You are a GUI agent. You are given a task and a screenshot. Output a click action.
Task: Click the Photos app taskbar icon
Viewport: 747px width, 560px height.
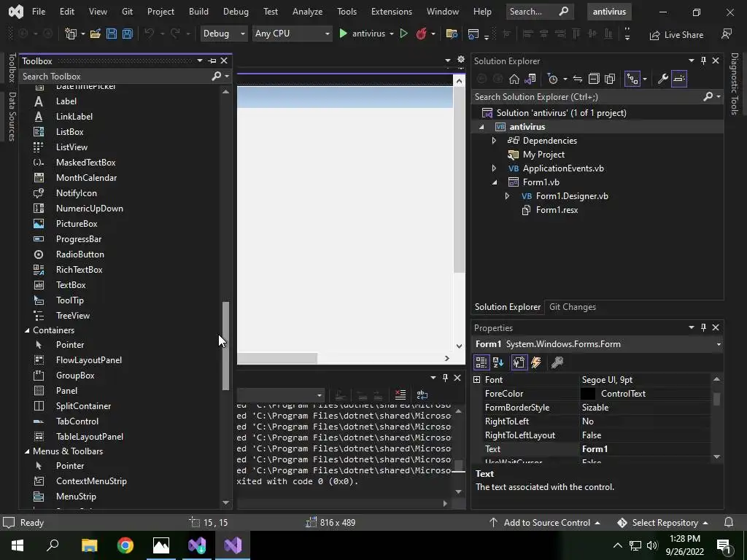tap(161, 545)
